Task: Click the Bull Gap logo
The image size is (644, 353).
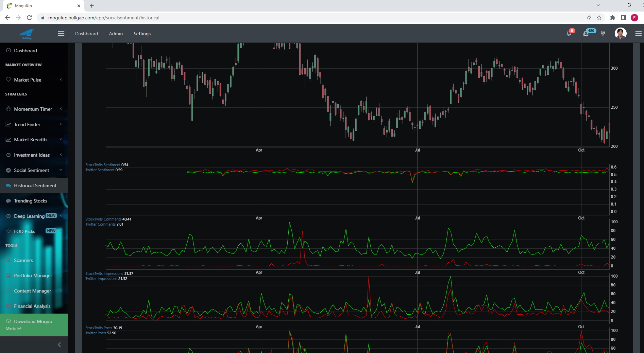Action: click(27, 34)
